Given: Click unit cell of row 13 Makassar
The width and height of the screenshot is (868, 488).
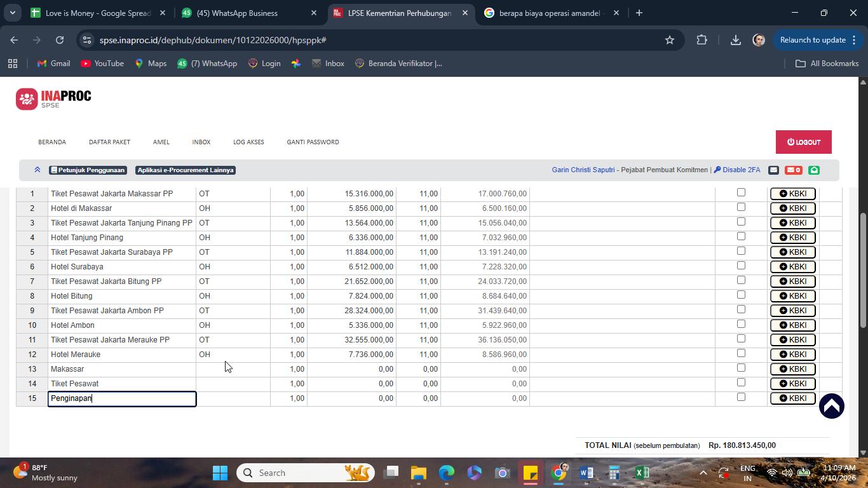Looking at the screenshot, I should (x=233, y=369).
